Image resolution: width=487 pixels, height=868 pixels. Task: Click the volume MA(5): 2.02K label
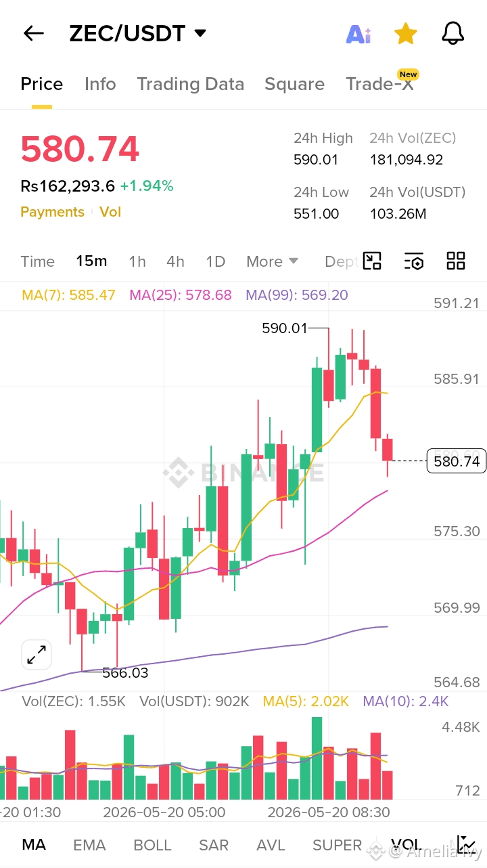(306, 701)
